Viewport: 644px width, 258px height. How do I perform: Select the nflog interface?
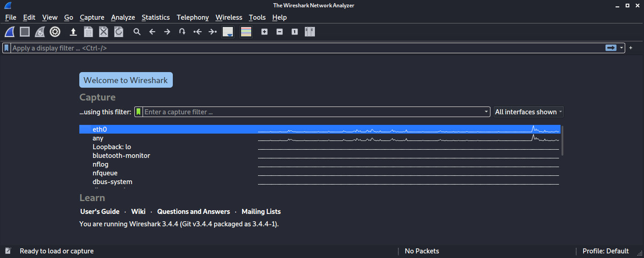click(x=320, y=164)
